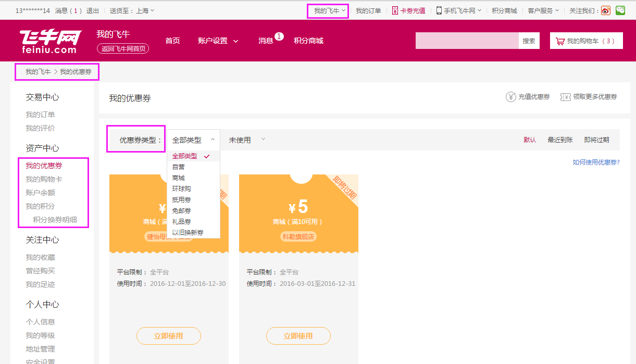The width and height of the screenshot is (636, 364).
Task: Open the Weibo follow icon
Action: pos(605,10)
